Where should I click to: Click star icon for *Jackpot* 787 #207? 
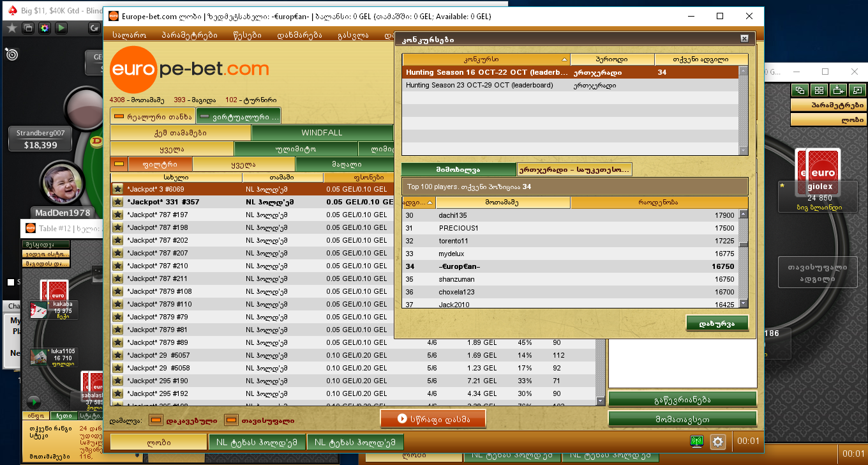(117, 253)
